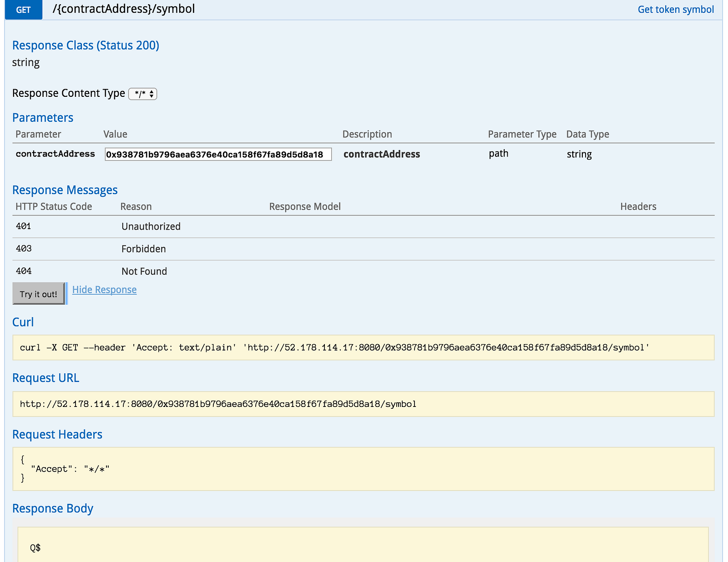Click the path parameter type cell
This screenshot has width=728, height=562.
[498, 154]
